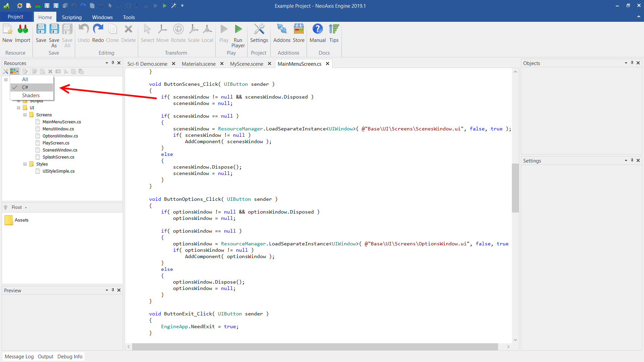Open the Message Log panel

(x=19, y=357)
